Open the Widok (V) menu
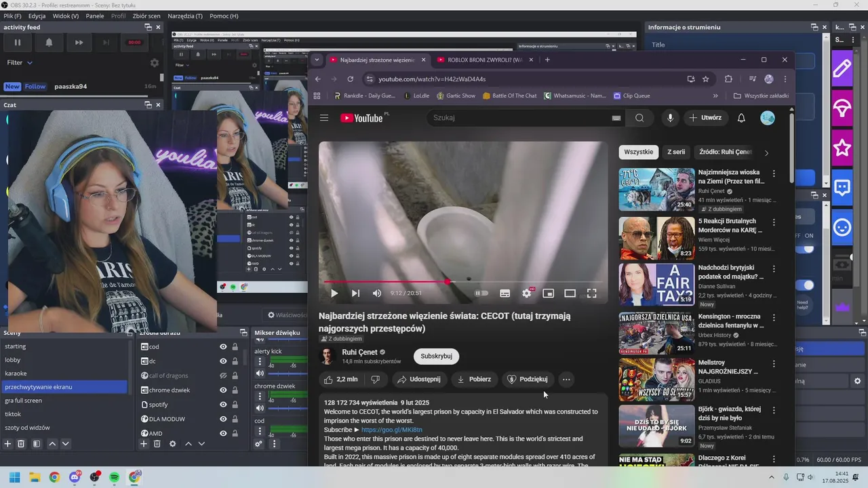Viewport: 868px width, 488px height. [65, 16]
